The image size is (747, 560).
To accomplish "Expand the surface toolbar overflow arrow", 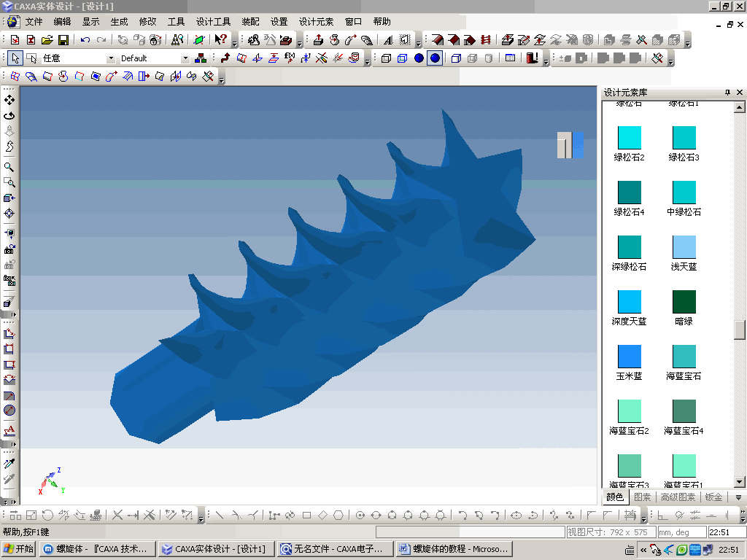I will (x=222, y=79).
